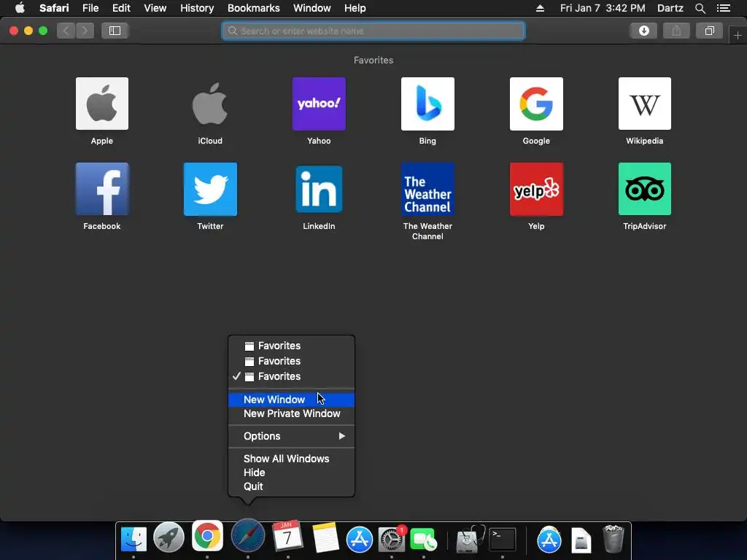747x560 pixels.
Task: Click the eject icon in menu bar
Action: (x=540, y=8)
